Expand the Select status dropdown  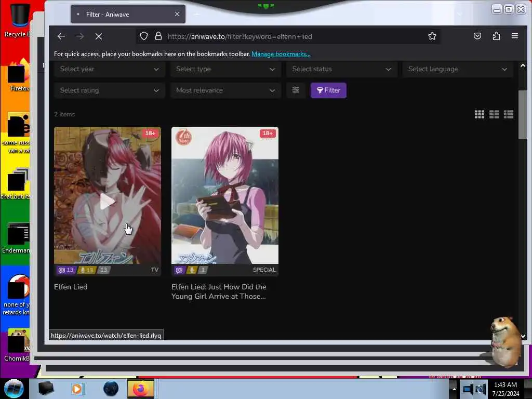point(342,69)
